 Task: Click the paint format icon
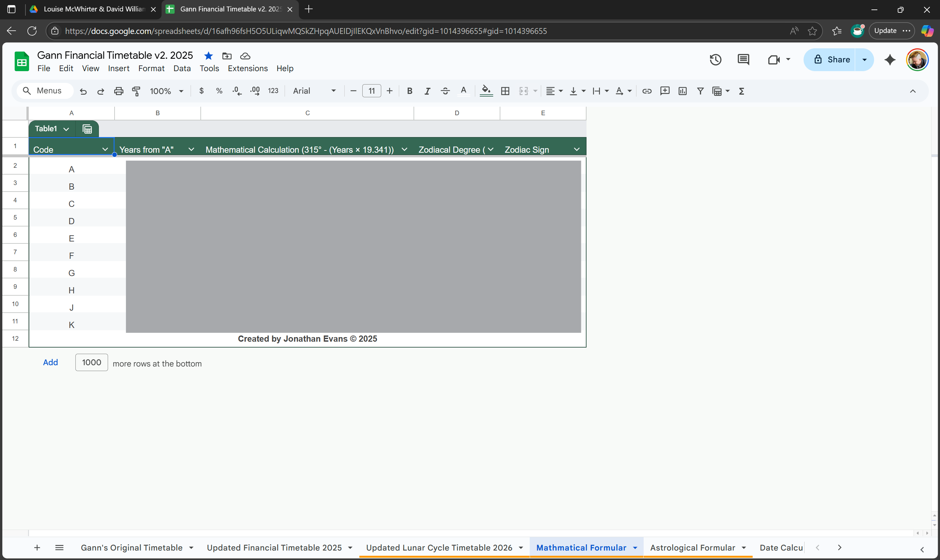coord(136,91)
